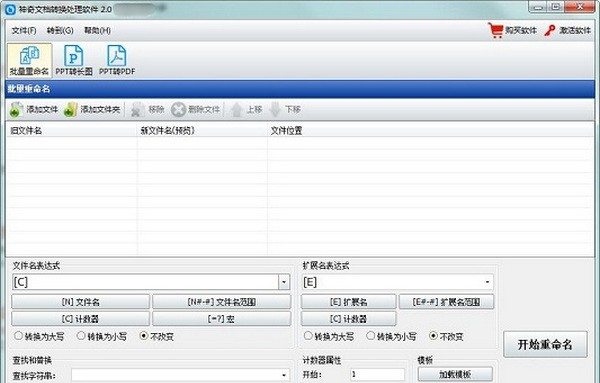
Task: Open the 帮助(H) menu
Action: pyautogui.click(x=98, y=31)
